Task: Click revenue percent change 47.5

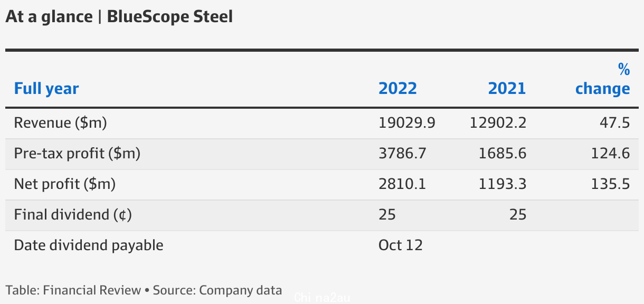Action: [615, 123]
